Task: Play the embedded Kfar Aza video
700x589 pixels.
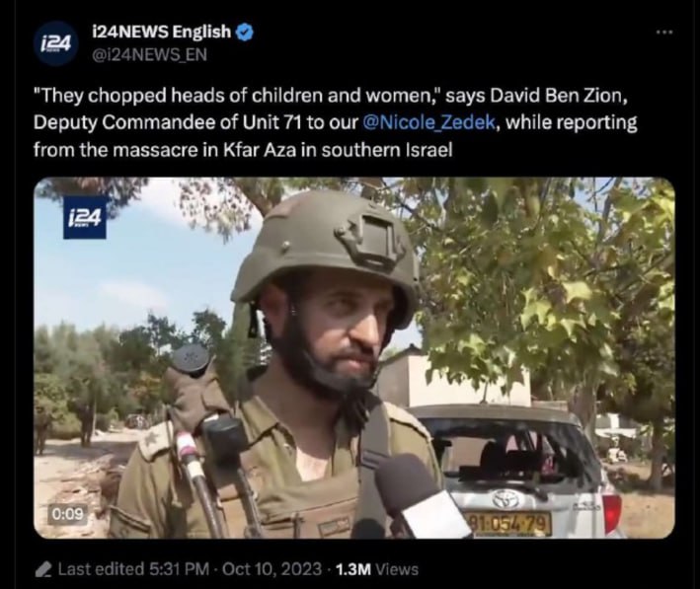Action: point(354,358)
